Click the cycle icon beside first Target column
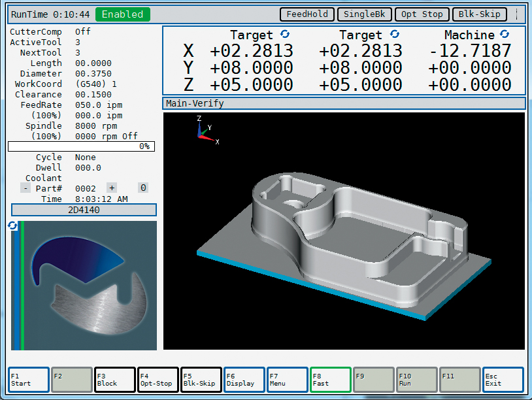532x400 pixels. point(284,34)
